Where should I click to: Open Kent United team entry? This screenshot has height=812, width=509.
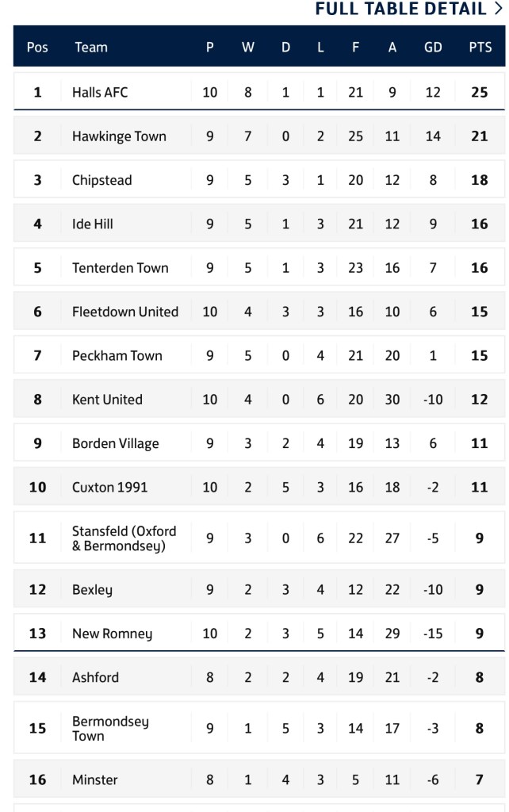pos(107,400)
